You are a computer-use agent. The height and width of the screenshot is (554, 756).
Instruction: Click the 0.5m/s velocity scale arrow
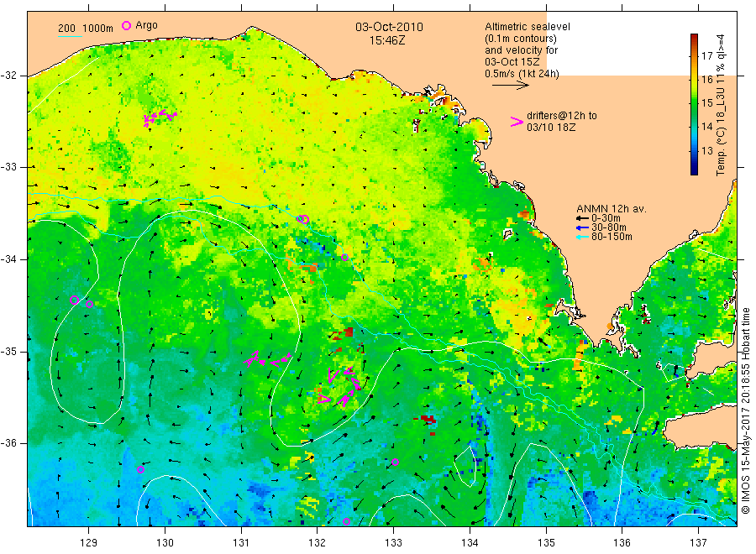click(511, 86)
